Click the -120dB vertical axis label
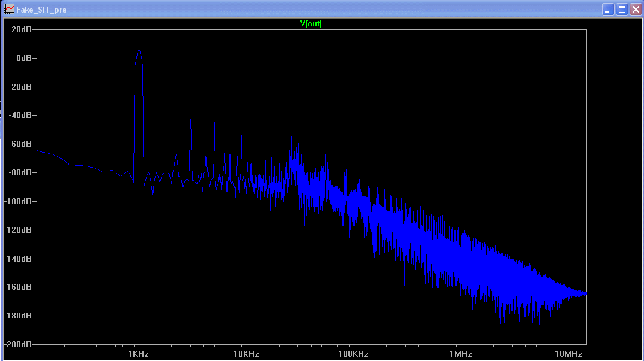The width and height of the screenshot is (644, 361). pyautogui.click(x=18, y=230)
